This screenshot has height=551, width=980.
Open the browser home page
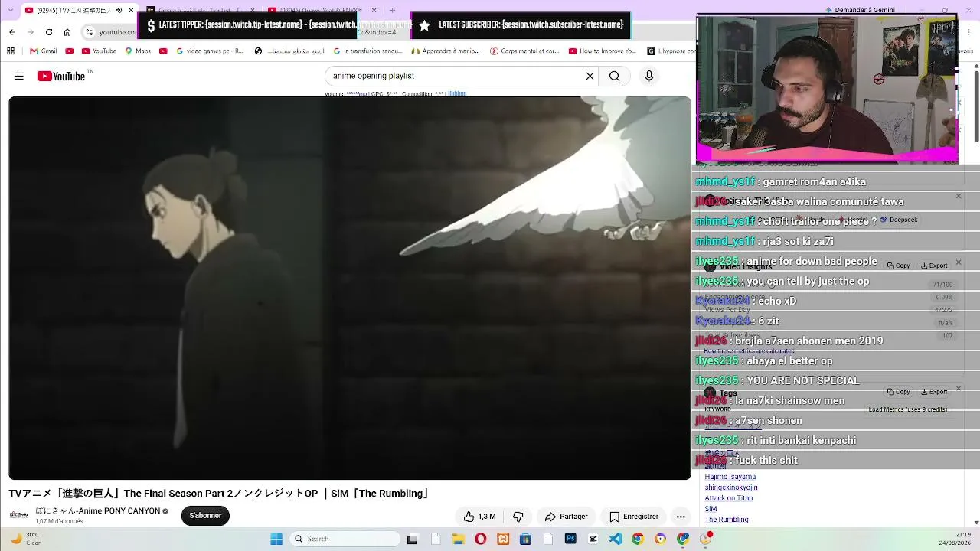tap(67, 32)
